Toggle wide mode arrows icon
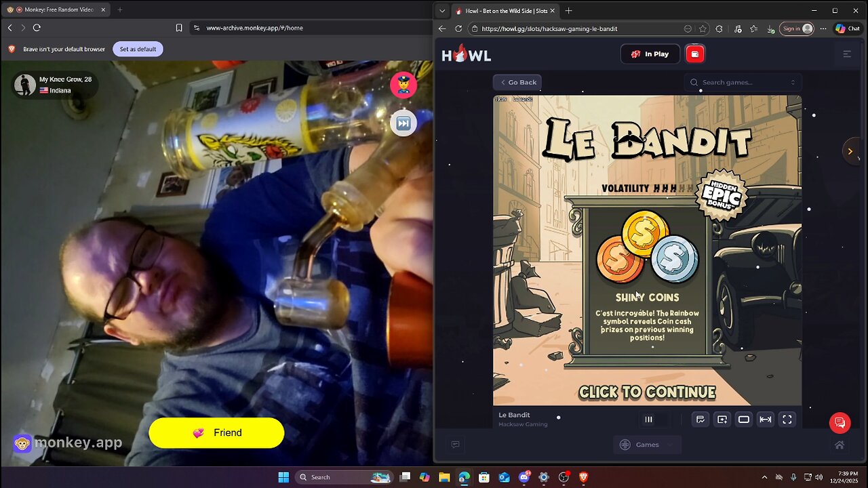The image size is (868, 488). point(766,420)
